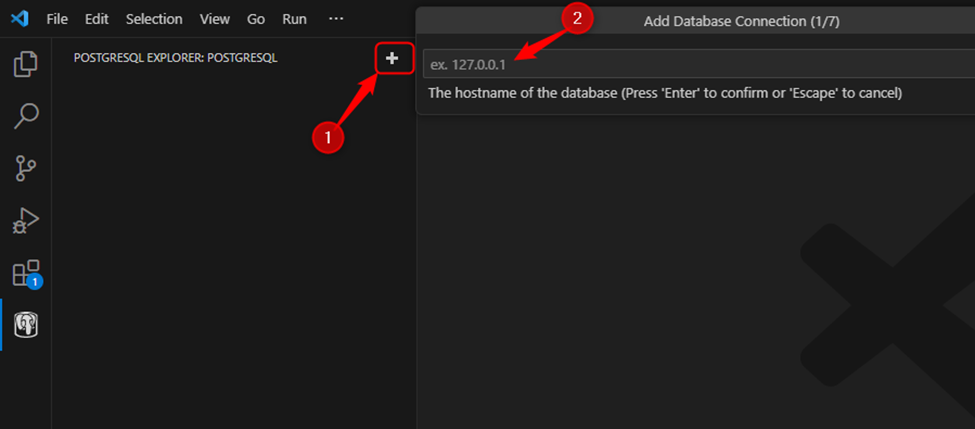Open the View menu

tap(214, 19)
